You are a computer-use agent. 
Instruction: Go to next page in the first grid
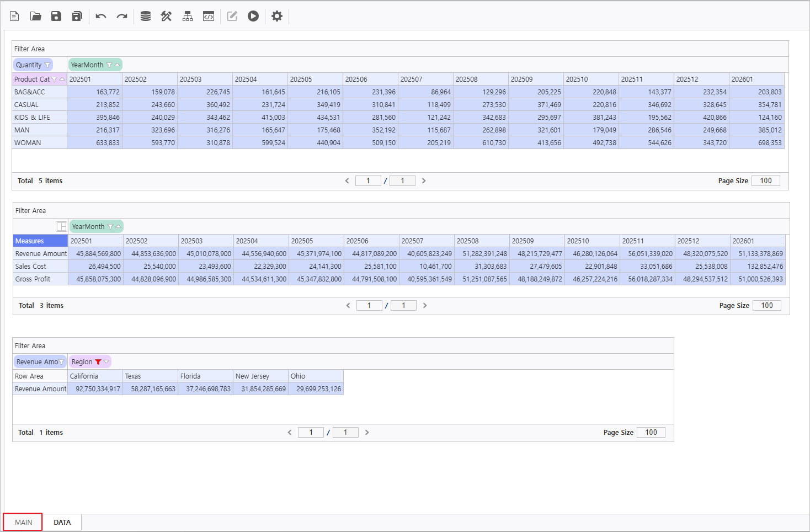(x=424, y=181)
